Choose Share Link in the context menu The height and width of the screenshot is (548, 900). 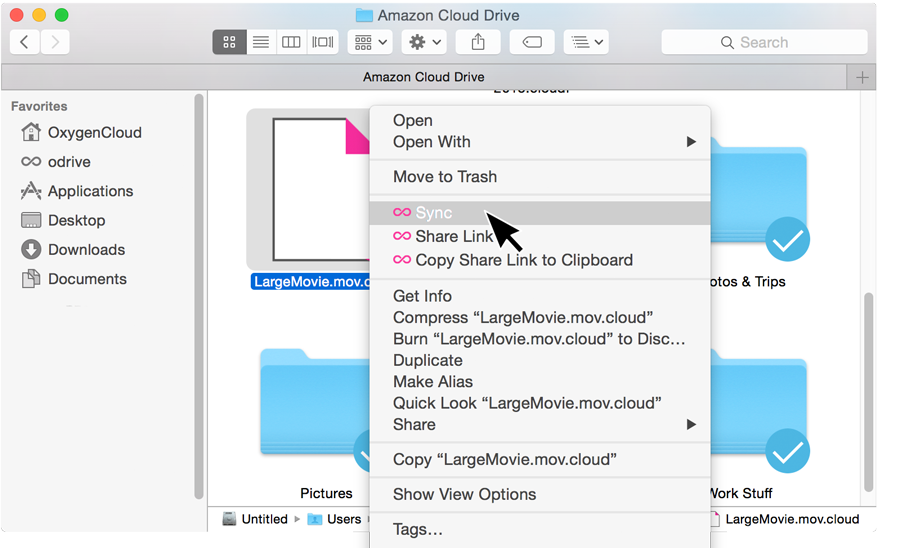[x=540, y=236]
